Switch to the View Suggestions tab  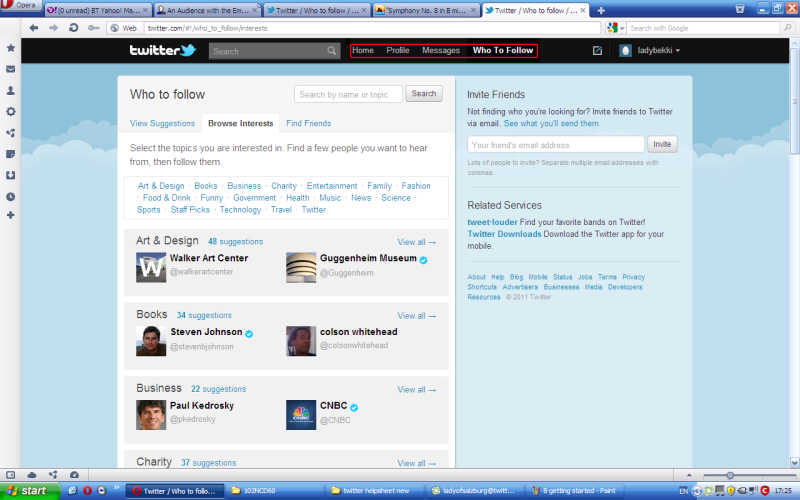[x=162, y=123]
